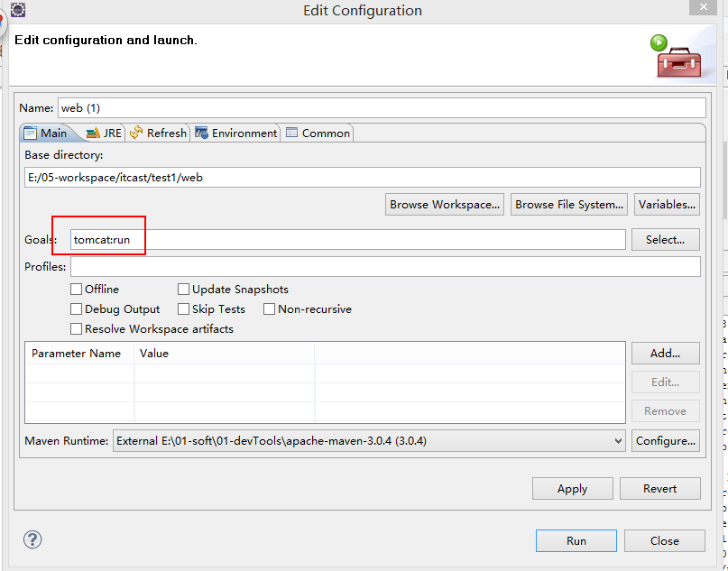Select the Environment tab

(x=235, y=133)
